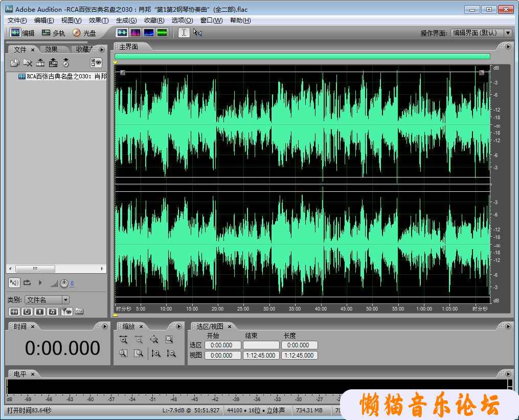
Task: Toggle the funnel-eye file filter button
Action: [66, 312]
